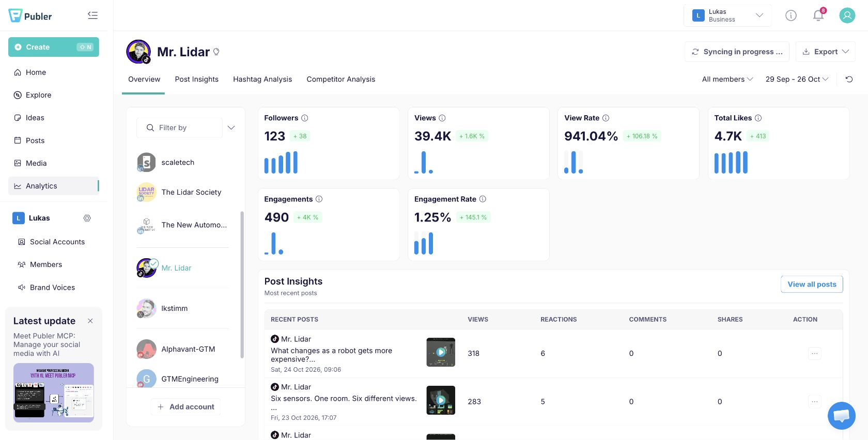Show info tooltip for Followers
Screen dimensions: 868x440
click(305, 118)
